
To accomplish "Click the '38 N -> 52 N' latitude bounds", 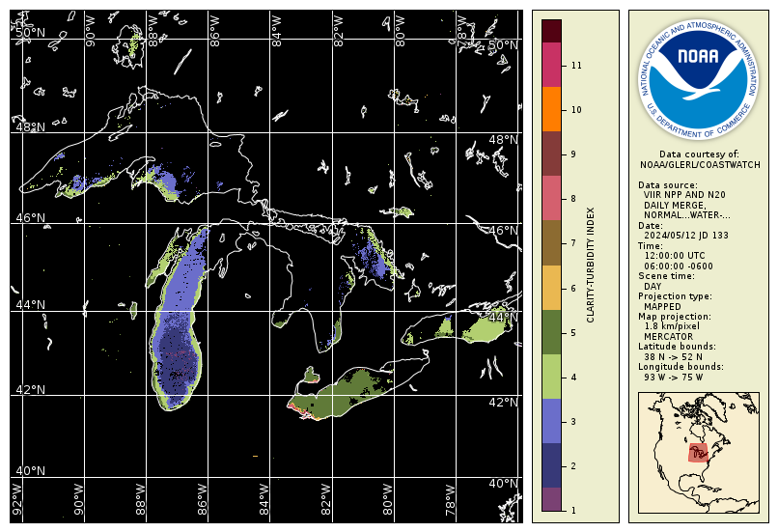I will (x=673, y=357).
